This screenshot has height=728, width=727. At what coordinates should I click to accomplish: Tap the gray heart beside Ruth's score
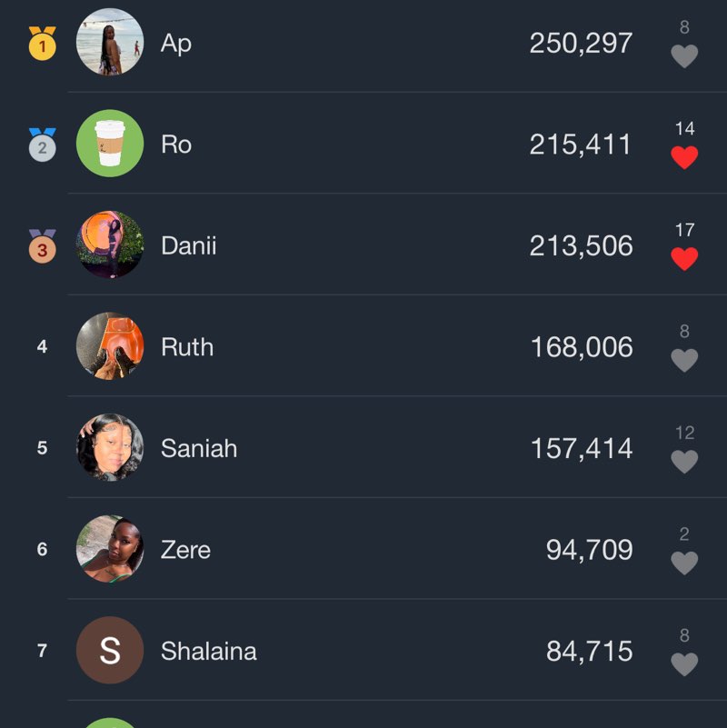point(684,361)
